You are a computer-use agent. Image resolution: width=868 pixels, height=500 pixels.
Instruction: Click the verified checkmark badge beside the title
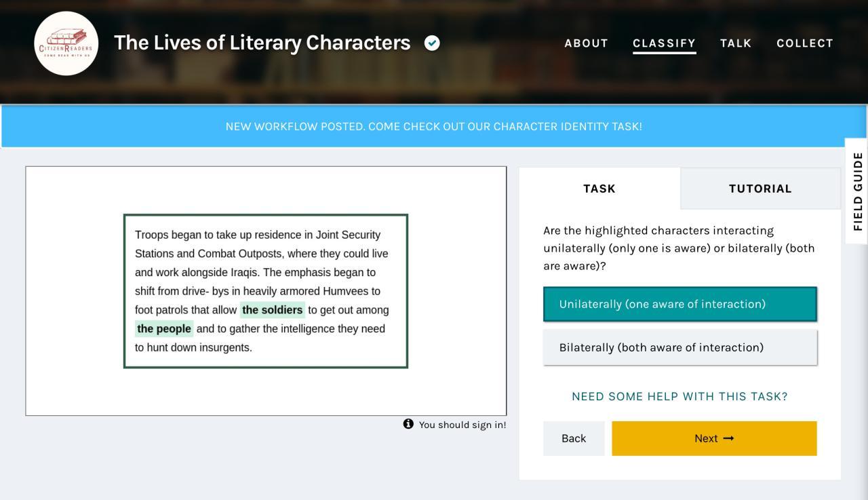(x=432, y=43)
